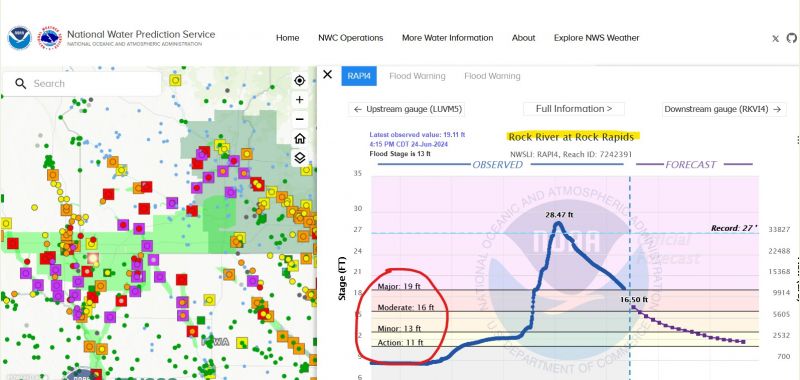Image resolution: width=800 pixels, height=380 pixels.
Task: Expand Full Information for this gauge
Action: coord(573,109)
